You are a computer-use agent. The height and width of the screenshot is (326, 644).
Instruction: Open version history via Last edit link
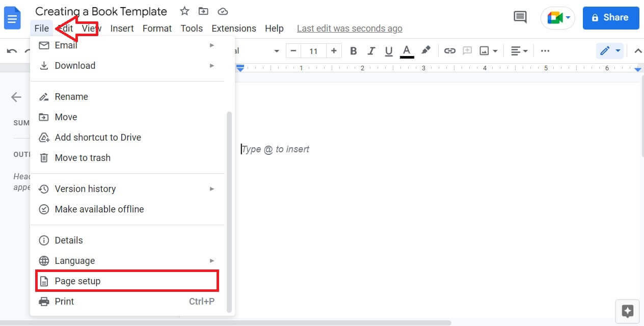(349, 28)
